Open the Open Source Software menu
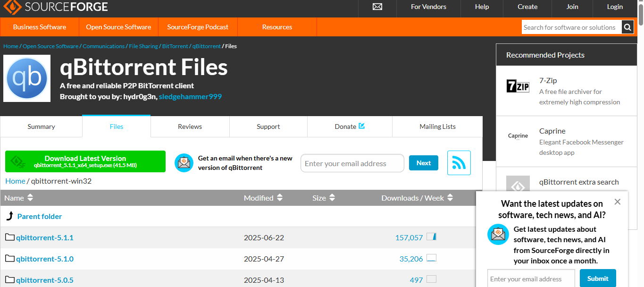Screen dimensions: 644x287 click(118, 27)
